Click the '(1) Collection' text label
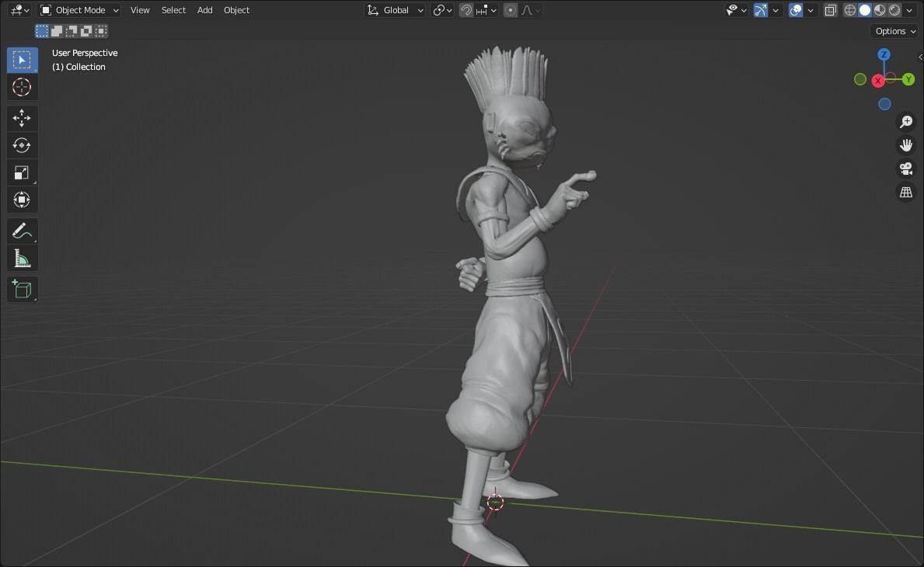This screenshot has width=924, height=567. (78, 67)
